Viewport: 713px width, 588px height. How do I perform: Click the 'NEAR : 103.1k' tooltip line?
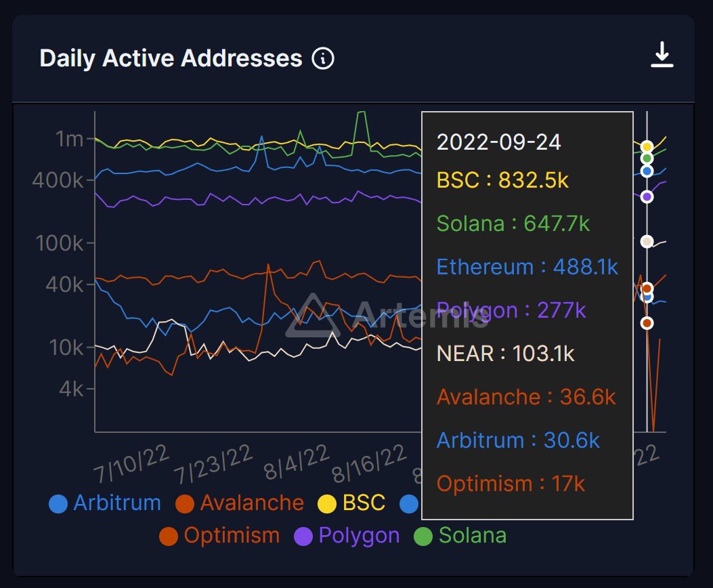coord(505,354)
